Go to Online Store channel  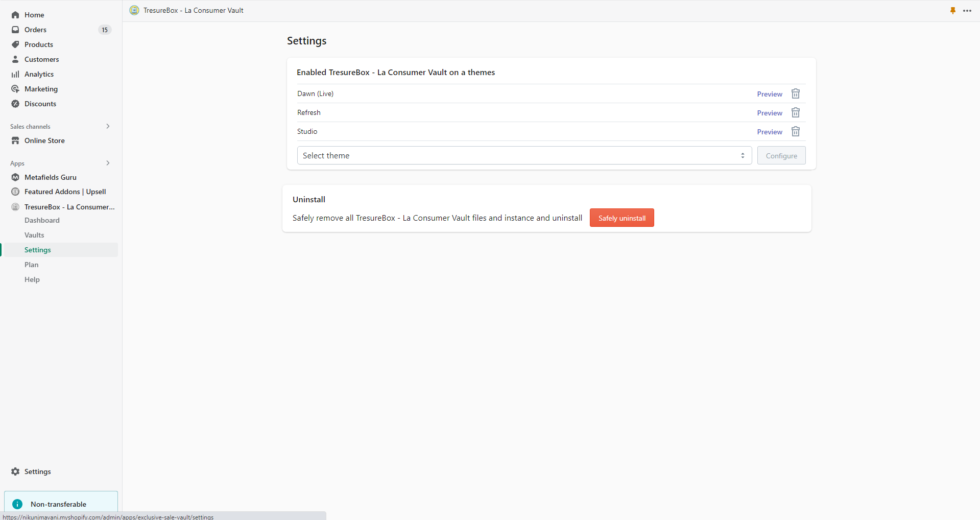(44, 140)
